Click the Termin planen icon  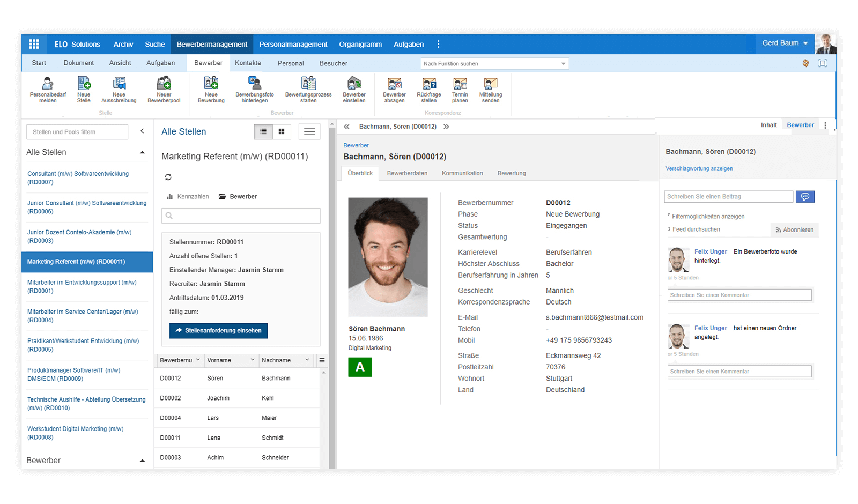coord(460,84)
